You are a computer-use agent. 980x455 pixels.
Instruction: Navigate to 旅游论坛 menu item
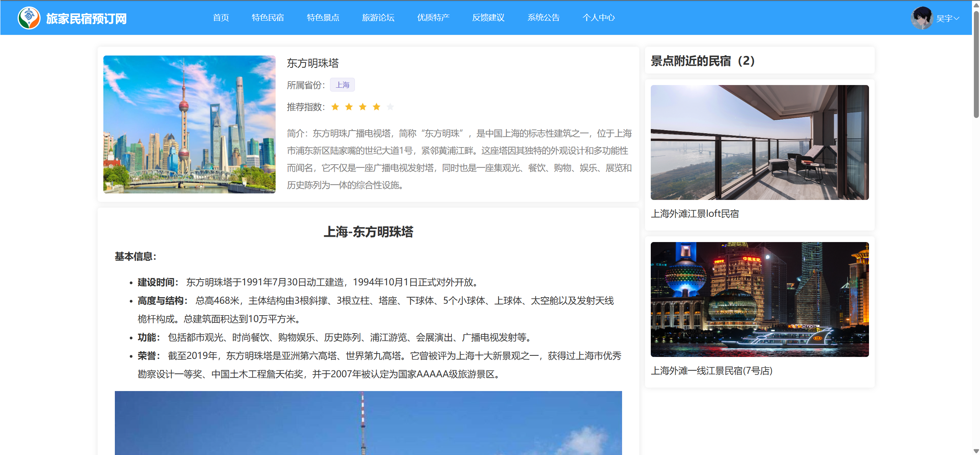point(378,18)
